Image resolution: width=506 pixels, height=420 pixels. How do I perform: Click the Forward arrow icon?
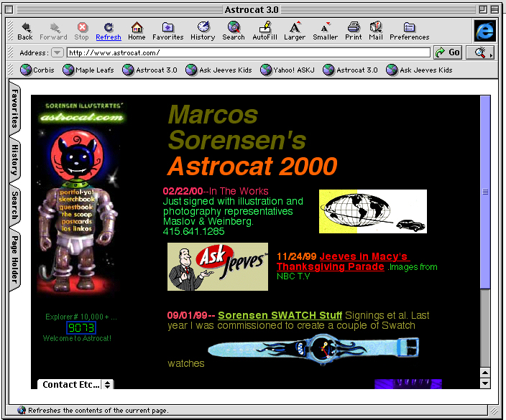pyautogui.click(x=54, y=28)
